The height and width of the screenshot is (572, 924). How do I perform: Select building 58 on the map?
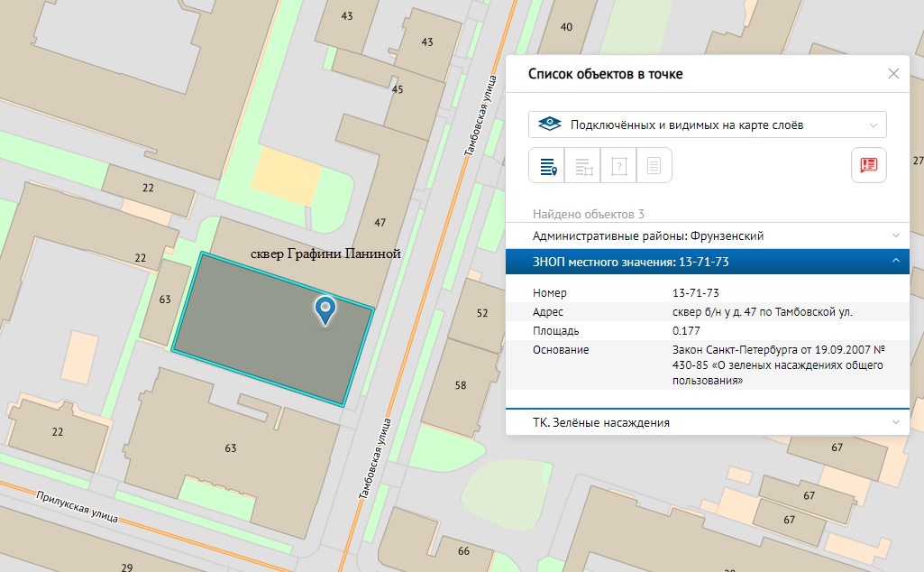coord(461,385)
